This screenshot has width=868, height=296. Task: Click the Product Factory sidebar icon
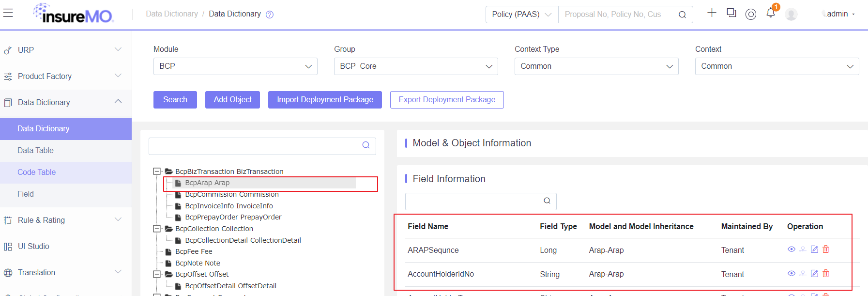point(8,77)
